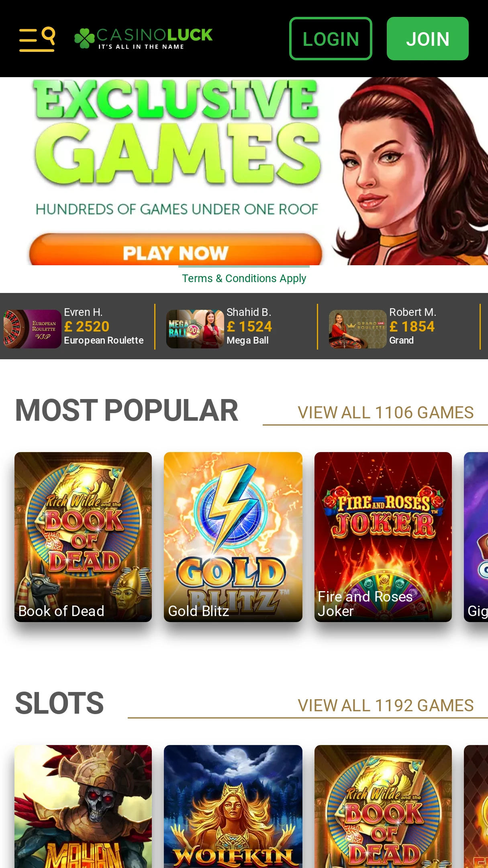
Task: Open the menu search icon
Action: [x=37, y=39]
